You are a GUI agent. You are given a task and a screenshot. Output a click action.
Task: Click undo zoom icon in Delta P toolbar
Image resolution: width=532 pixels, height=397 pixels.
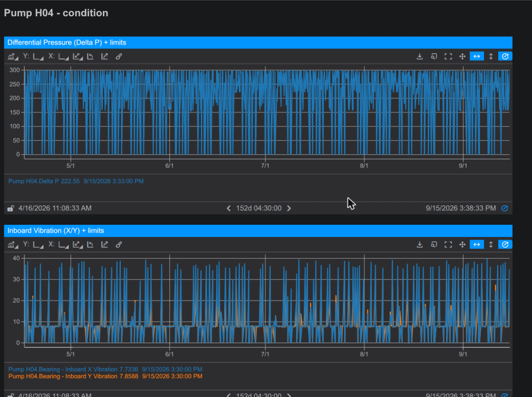pyautogui.click(x=90, y=56)
